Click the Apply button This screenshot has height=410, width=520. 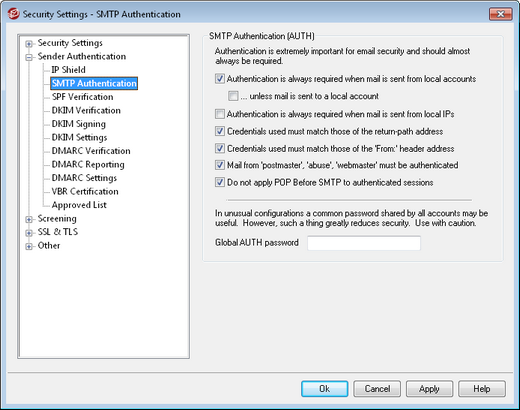pos(429,389)
